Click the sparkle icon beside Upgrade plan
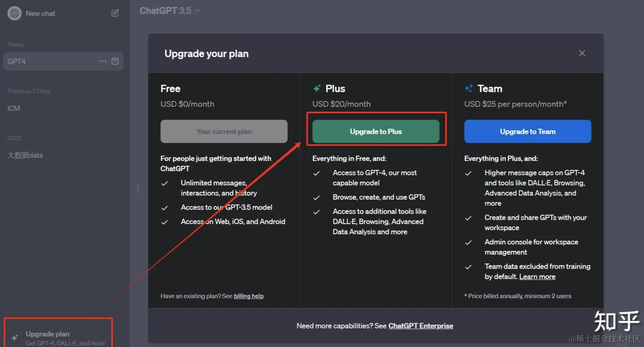This screenshot has height=347, width=644. [14, 338]
